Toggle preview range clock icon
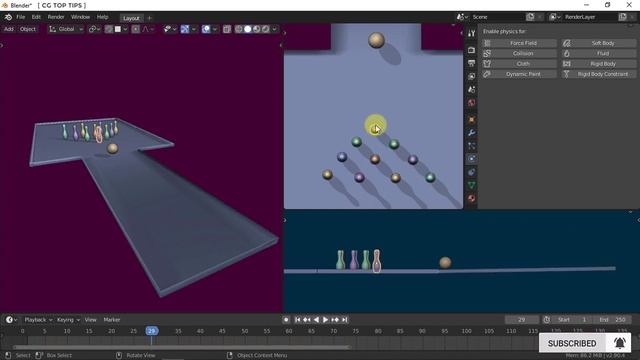This screenshot has height=360, width=640. (547, 320)
